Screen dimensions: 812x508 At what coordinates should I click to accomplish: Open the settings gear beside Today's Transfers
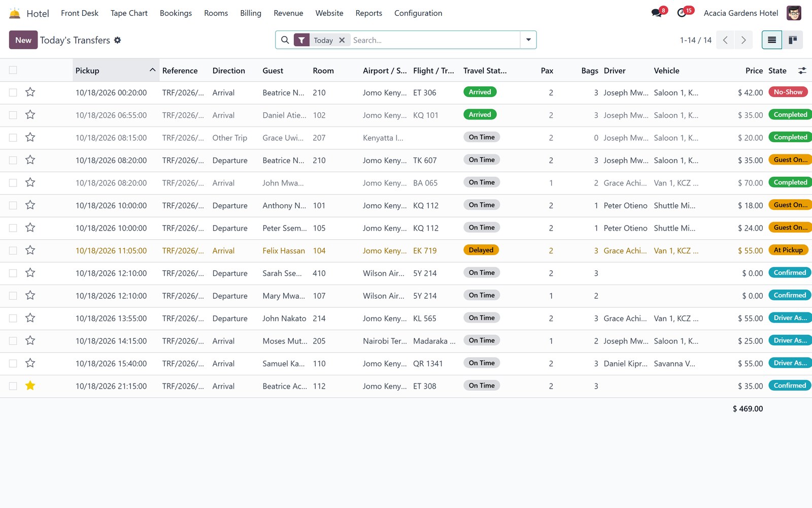tap(118, 40)
